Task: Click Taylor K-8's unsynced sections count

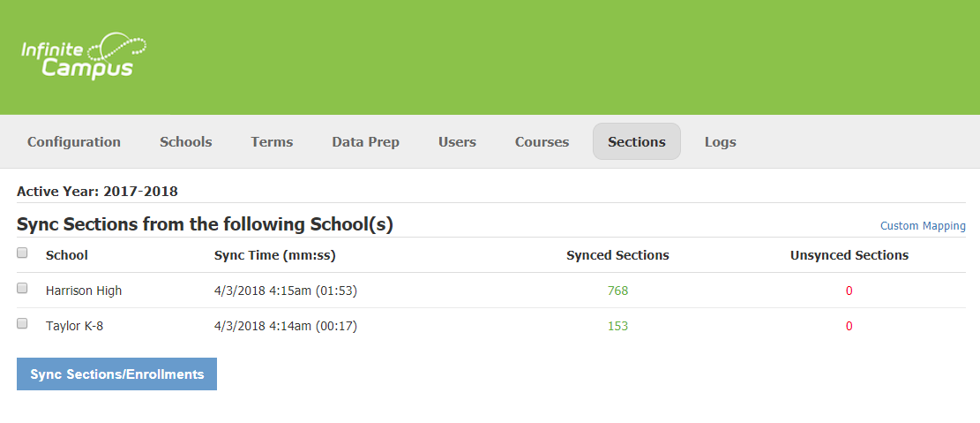Action: click(x=849, y=326)
